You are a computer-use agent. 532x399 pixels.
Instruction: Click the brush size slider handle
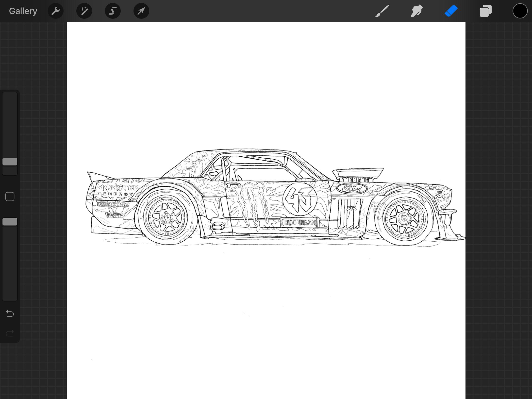10,162
